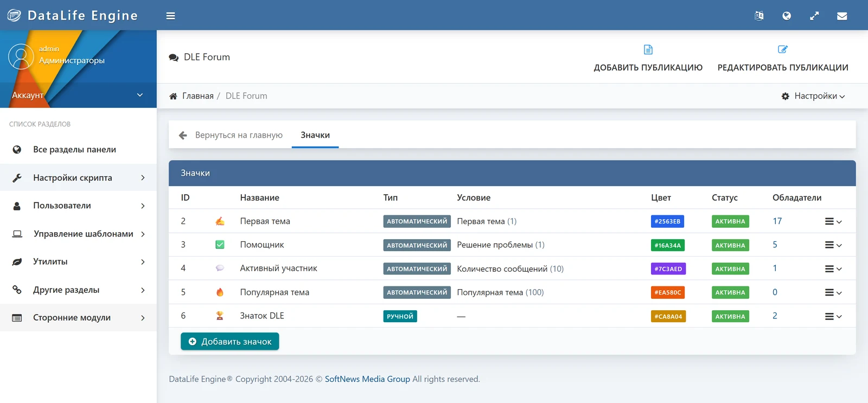Click the АКТИВНА status badge for Помощник
This screenshot has height=403, width=868.
[730, 245]
